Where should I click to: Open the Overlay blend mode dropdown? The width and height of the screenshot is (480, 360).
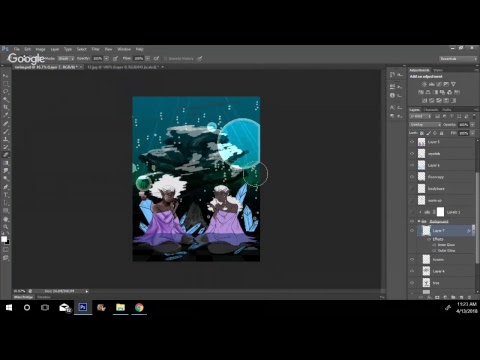(425, 125)
